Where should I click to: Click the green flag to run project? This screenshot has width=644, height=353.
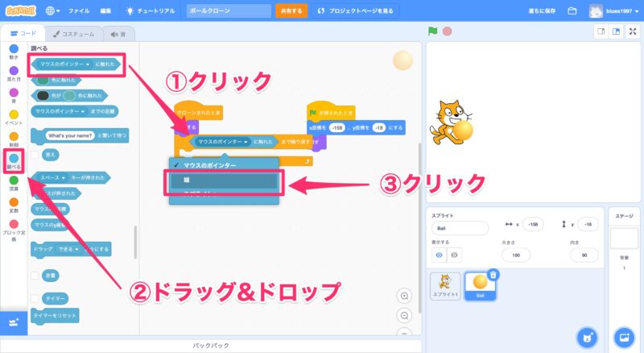(432, 32)
